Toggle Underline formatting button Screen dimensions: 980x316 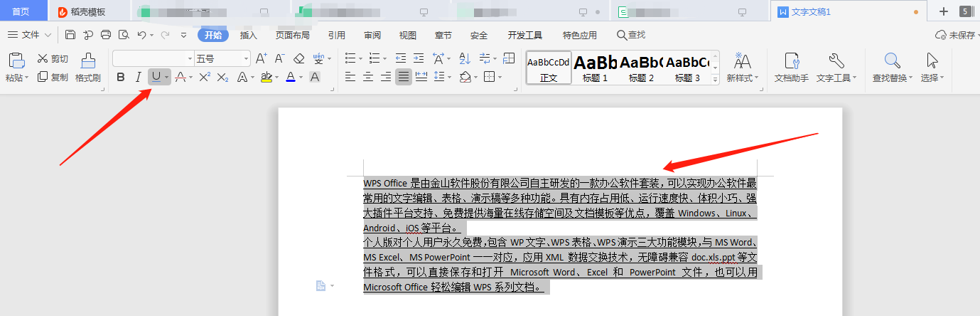tap(156, 77)
